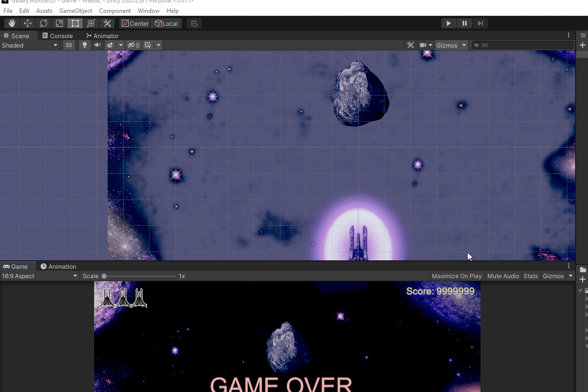Toggle the Center pivot position mode
Viewport: 588px width, 392px height.
(x=135, y=23)
